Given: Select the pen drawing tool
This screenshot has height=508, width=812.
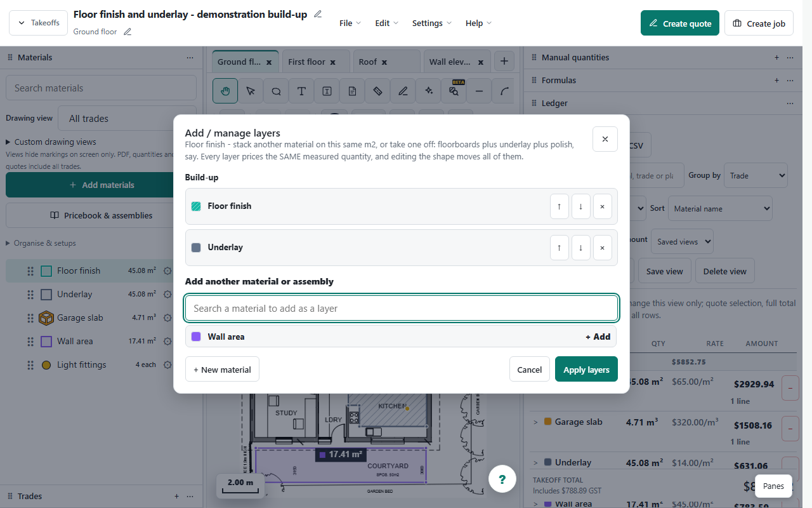Looking at the screenshot, I should [x=403, y=91].
